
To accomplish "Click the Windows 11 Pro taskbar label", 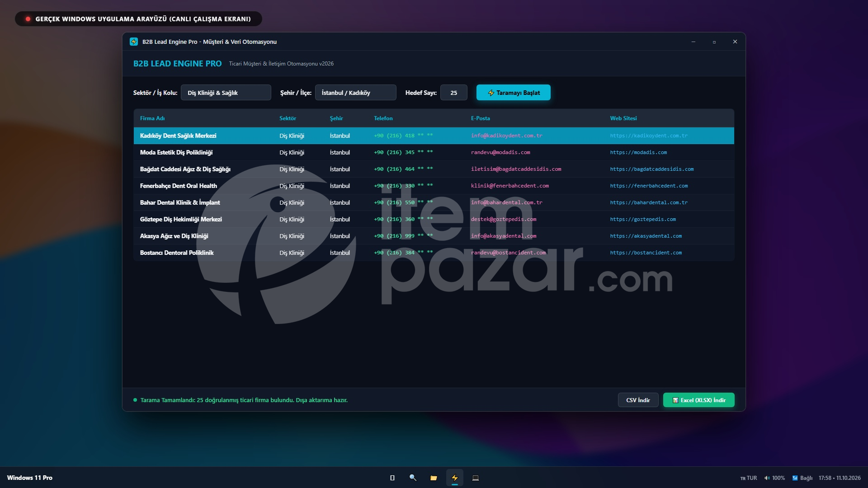I will coord(30,478).
